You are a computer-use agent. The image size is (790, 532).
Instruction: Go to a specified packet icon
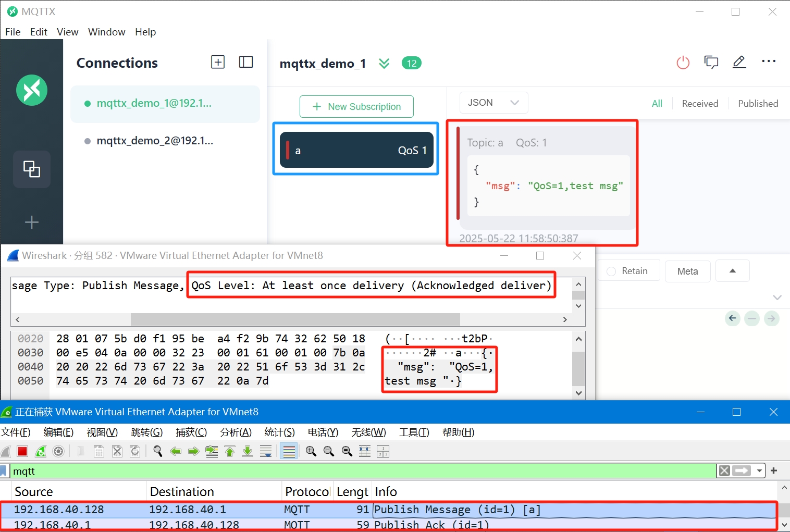click(212, 451)
